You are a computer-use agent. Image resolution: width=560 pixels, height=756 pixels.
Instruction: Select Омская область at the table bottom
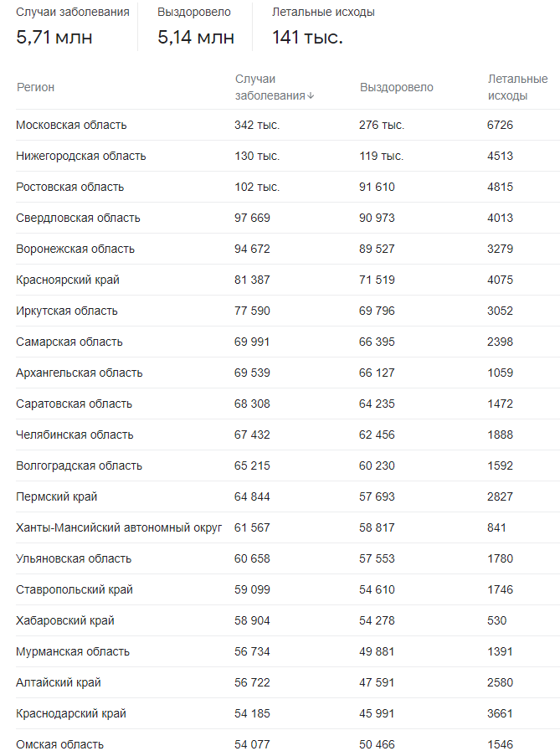(x=59, y=744)
